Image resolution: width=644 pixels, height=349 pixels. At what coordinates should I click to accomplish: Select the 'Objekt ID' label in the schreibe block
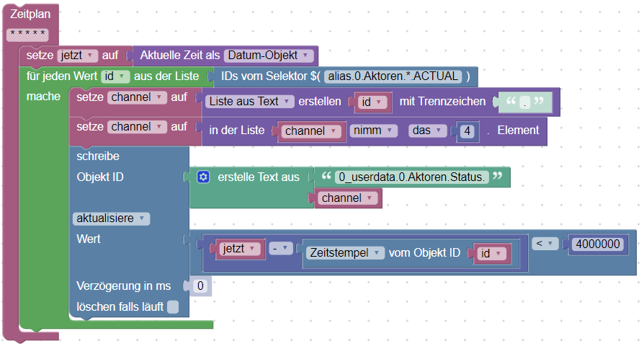[100, 177]
